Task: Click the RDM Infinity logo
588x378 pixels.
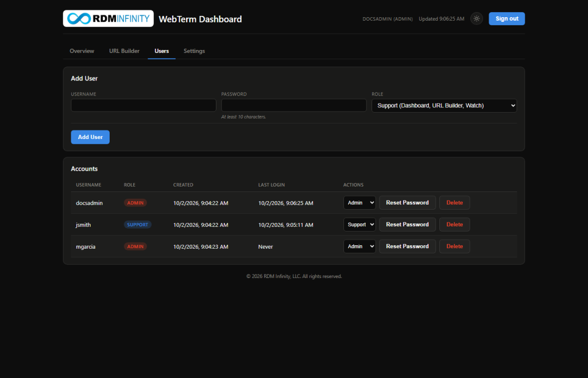Action: tap(109, 18)
